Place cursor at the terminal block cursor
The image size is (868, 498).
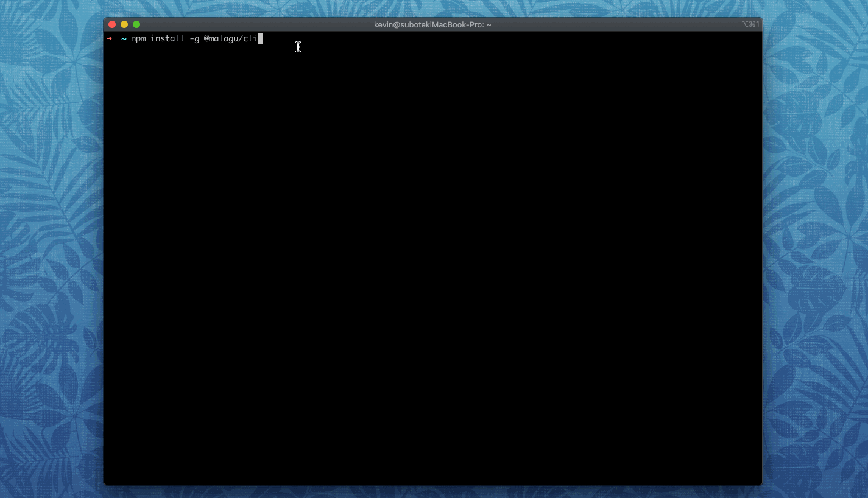[260, 39]
